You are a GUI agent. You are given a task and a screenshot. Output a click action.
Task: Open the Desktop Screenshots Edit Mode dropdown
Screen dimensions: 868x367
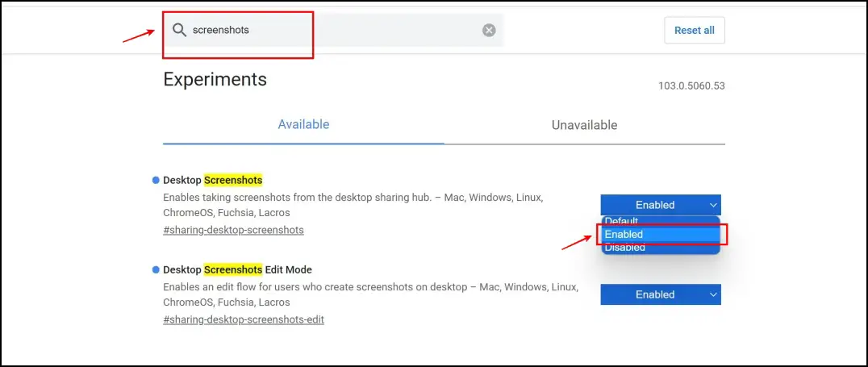click(661, 294)
